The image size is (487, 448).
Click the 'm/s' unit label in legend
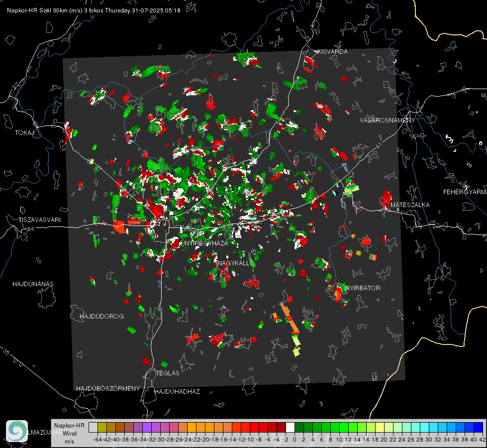pos(69,442)
